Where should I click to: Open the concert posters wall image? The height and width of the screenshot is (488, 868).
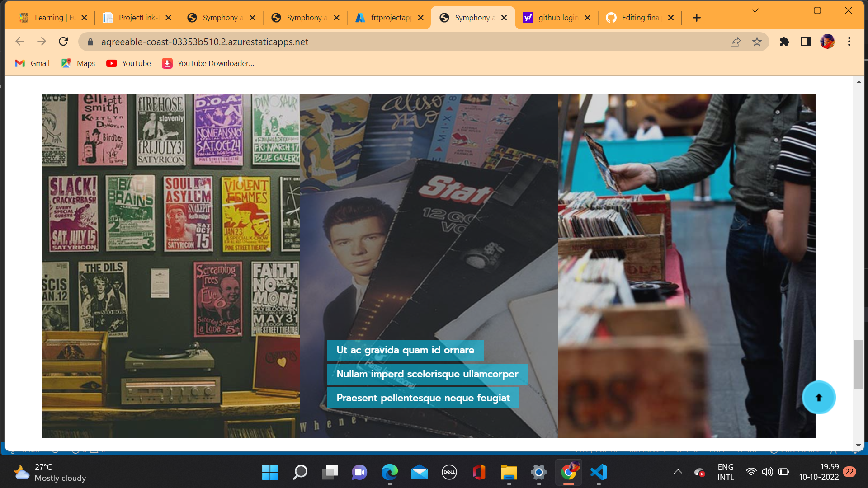[x=171, y=266]
